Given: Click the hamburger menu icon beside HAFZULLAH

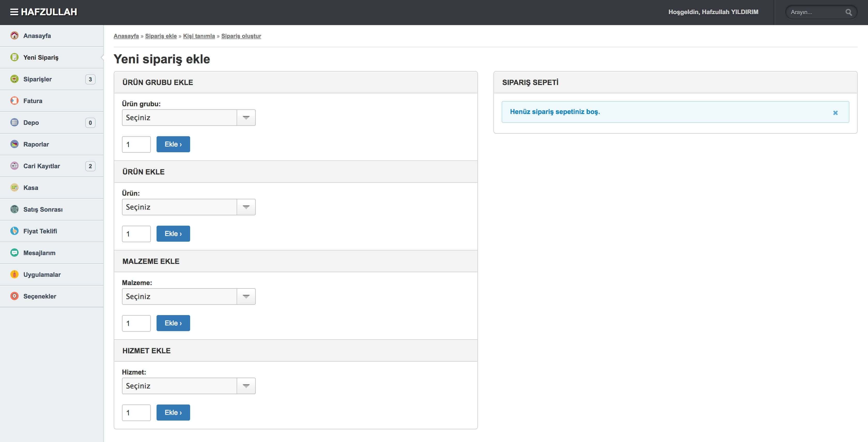Looking at the screenshot, I should point(14,12).
